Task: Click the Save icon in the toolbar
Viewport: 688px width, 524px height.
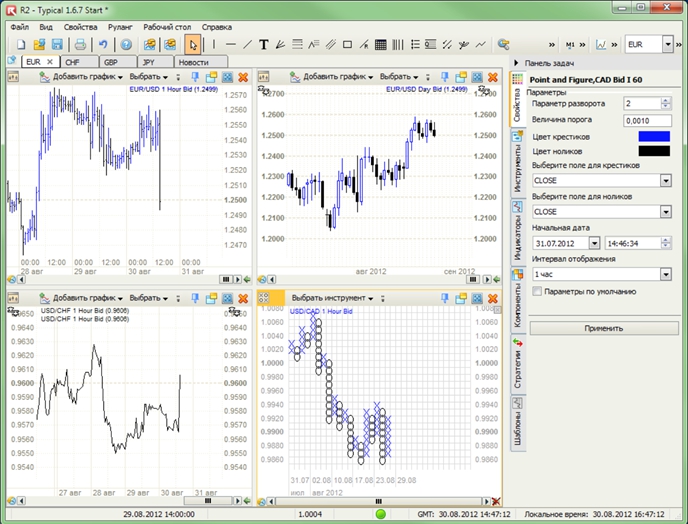Action: [x=57, y=45]
